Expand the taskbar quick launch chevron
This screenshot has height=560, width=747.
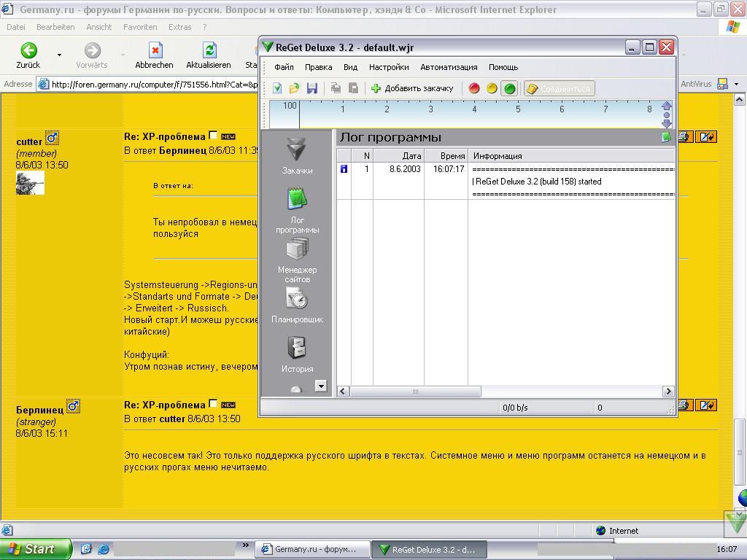[246, 545]
